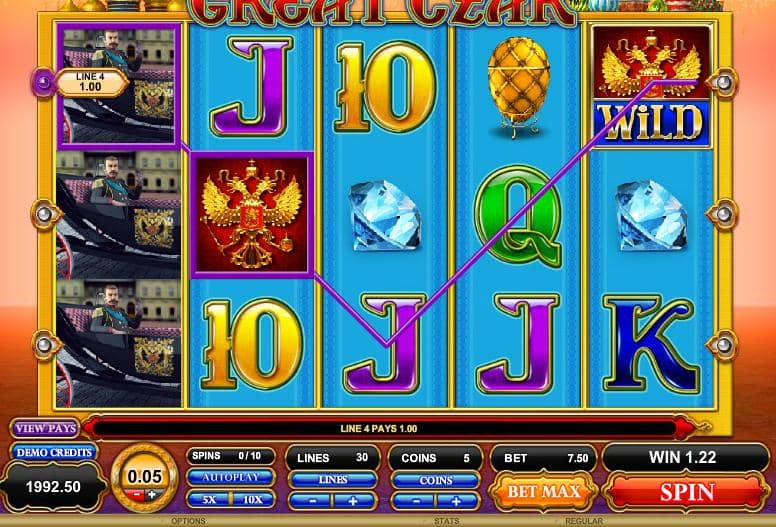Click the green Q symbol

pos(518,216)
